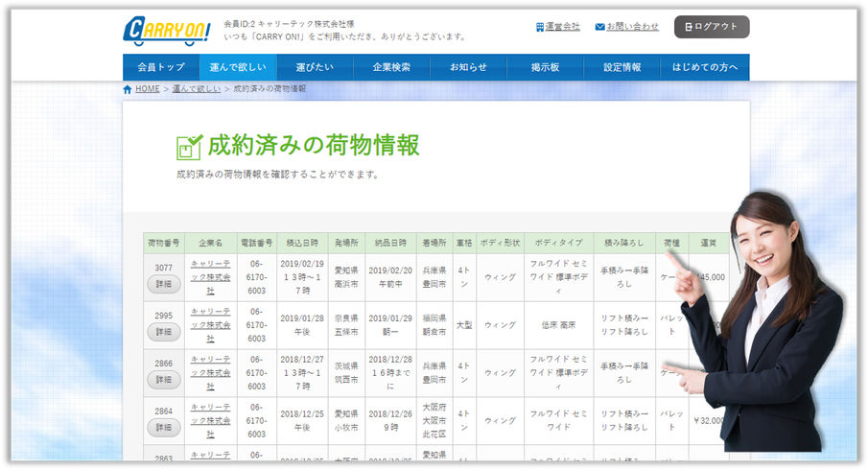
Task: Open the お知らせ navigation item
Action: pyautogui.click(x=468, y=67)
